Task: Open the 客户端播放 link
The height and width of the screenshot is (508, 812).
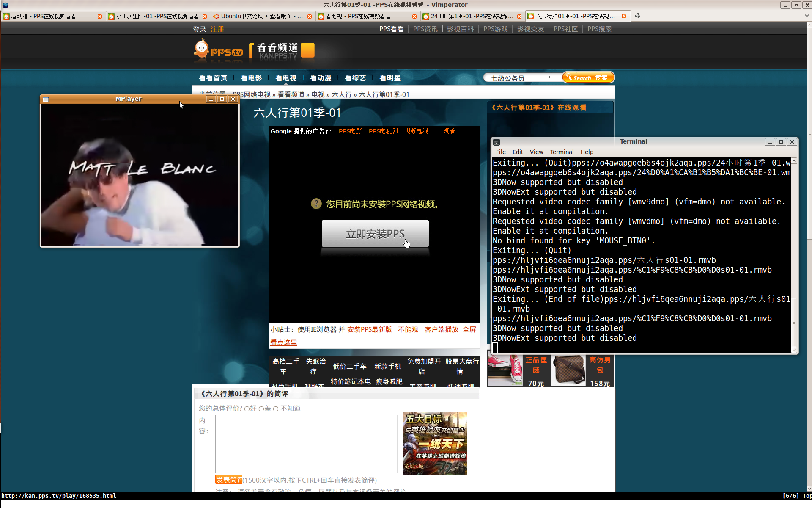Action: click(x=441, y=329)
